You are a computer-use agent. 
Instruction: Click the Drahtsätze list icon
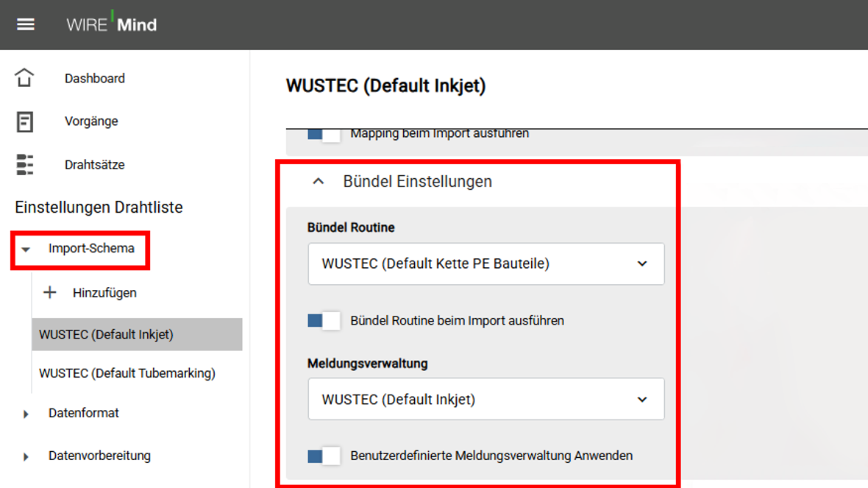24,165
